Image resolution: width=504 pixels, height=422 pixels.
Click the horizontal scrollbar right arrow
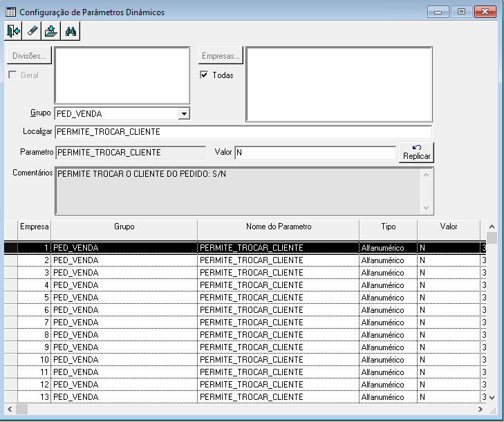pos(480,409)
